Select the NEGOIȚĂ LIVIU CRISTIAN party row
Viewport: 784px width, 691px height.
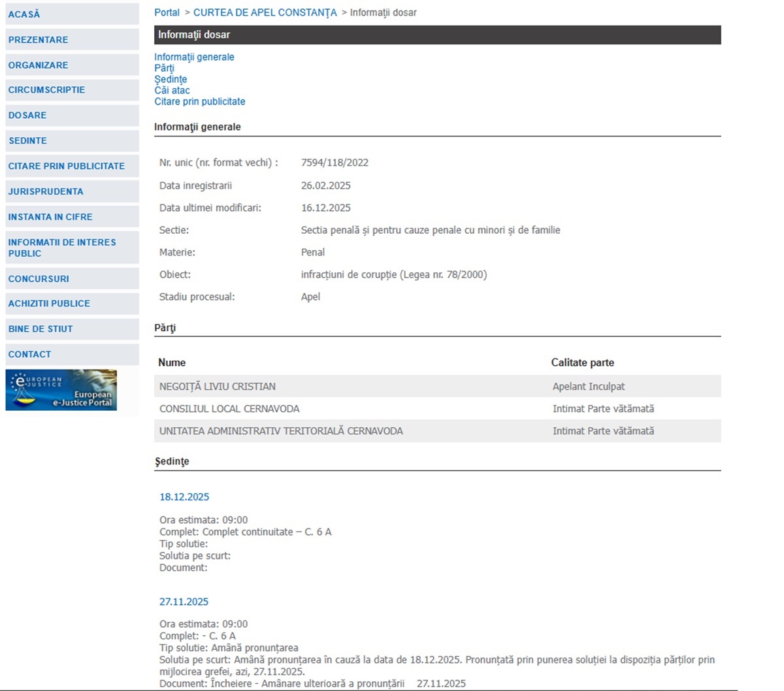click(x=438, y=386)
